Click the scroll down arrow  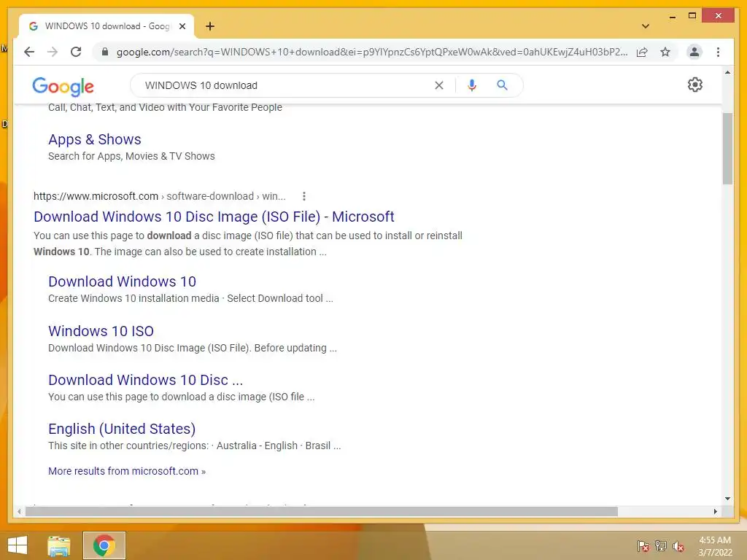pos(727,499)
